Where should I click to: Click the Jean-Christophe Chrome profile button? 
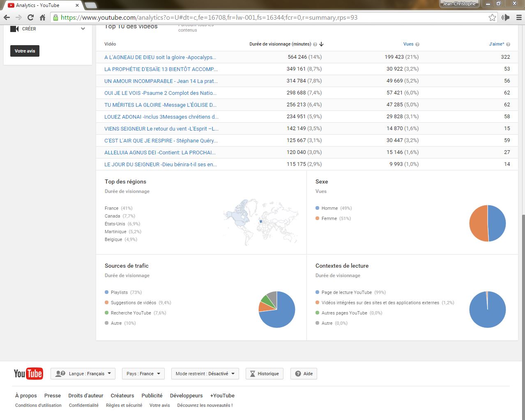[x=459, y=4]
